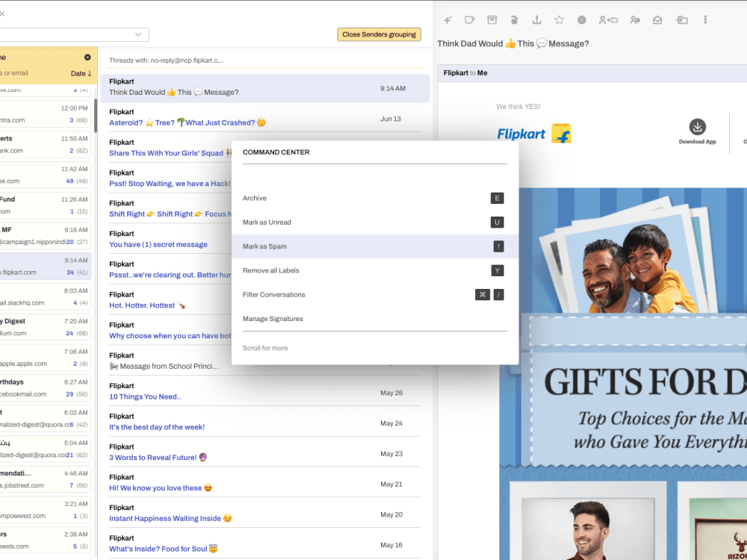Open more options with three-dot icon
747x560 pixels.
tap(705, 20)
